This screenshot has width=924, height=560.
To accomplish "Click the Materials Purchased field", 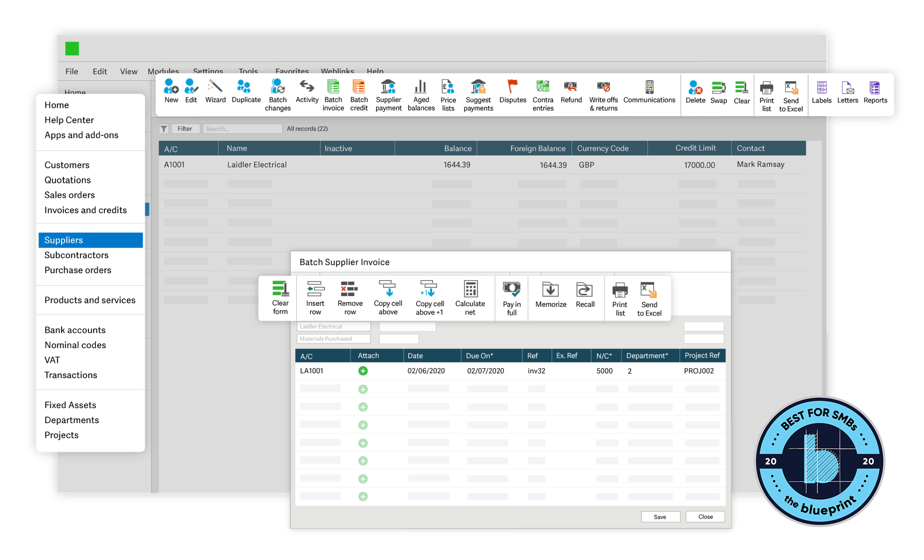I will (x=333, y=339).
